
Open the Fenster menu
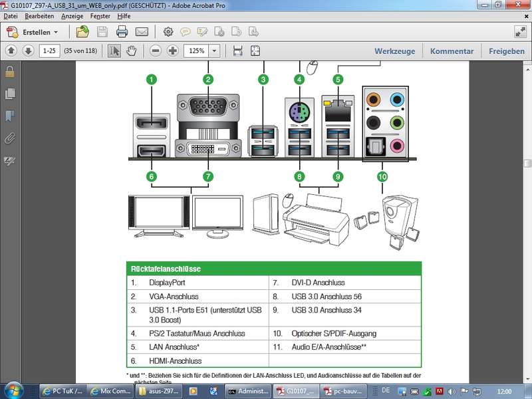(x=100, y=15)
